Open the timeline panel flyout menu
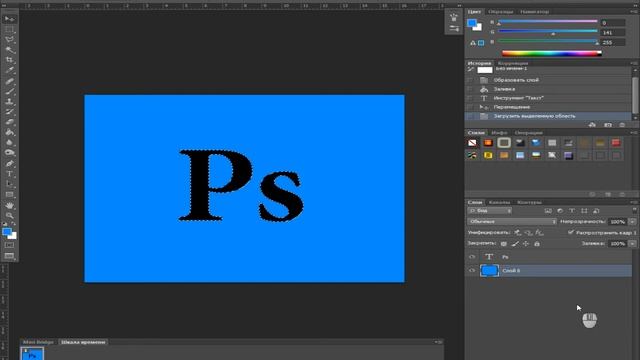640x360 pixels. pos(439,342)
